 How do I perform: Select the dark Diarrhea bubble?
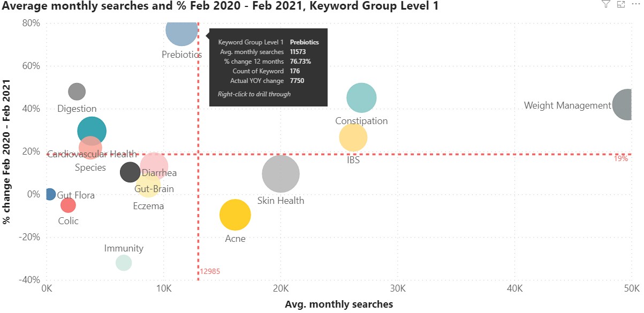pyautogui.click(x=130, y=172)
